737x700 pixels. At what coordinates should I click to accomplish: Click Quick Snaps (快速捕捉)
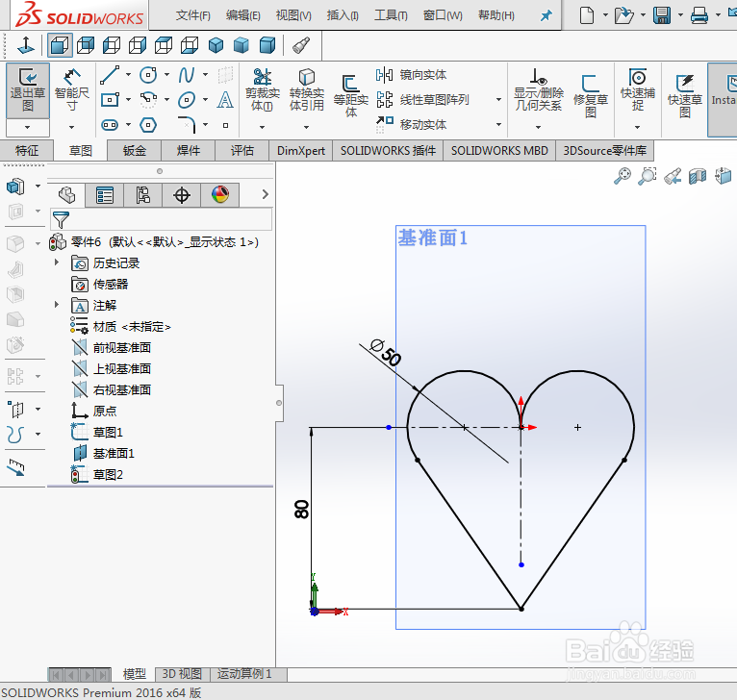click(x=637, y=89)
